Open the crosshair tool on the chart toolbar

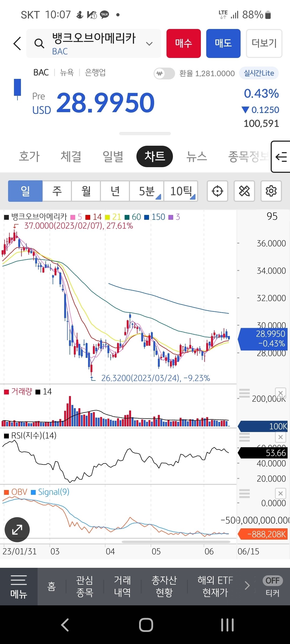(x=217, y=191)
